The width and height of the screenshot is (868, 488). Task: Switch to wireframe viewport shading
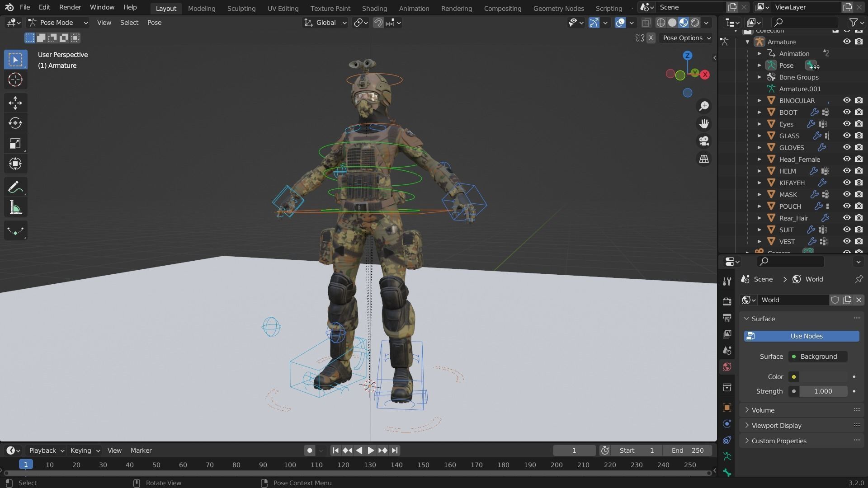(661, 23)
